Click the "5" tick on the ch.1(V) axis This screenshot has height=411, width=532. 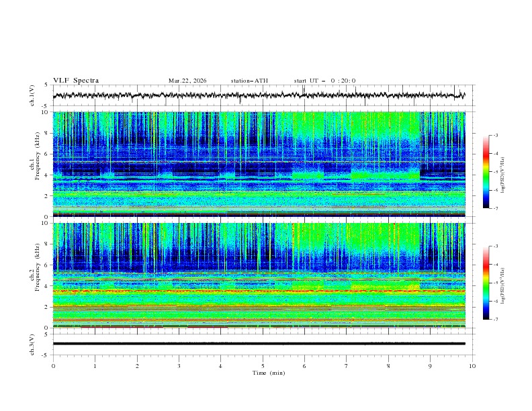pyautogui.click(x=46, y=85)
